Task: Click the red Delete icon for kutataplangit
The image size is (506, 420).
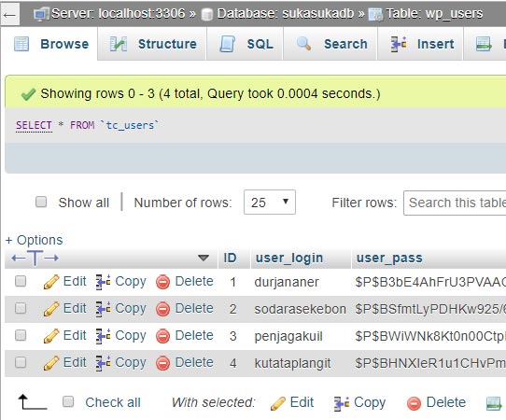Action: [x=163, y=364]
